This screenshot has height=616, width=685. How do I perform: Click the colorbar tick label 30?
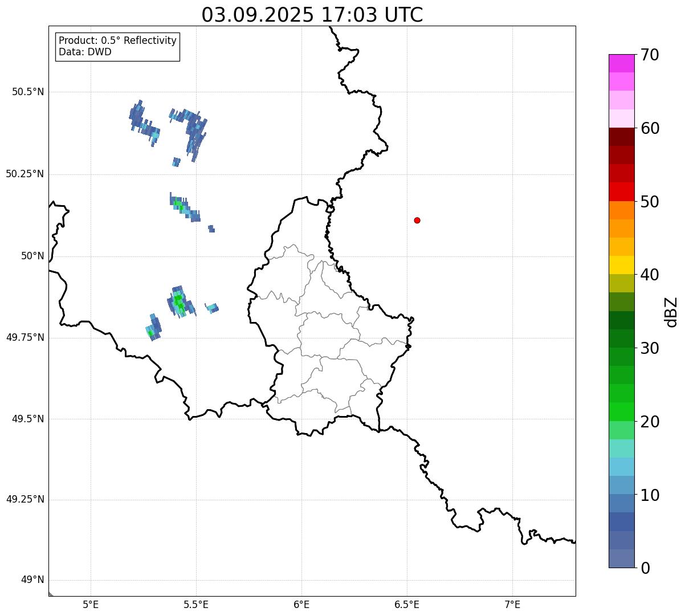point(650,348)
